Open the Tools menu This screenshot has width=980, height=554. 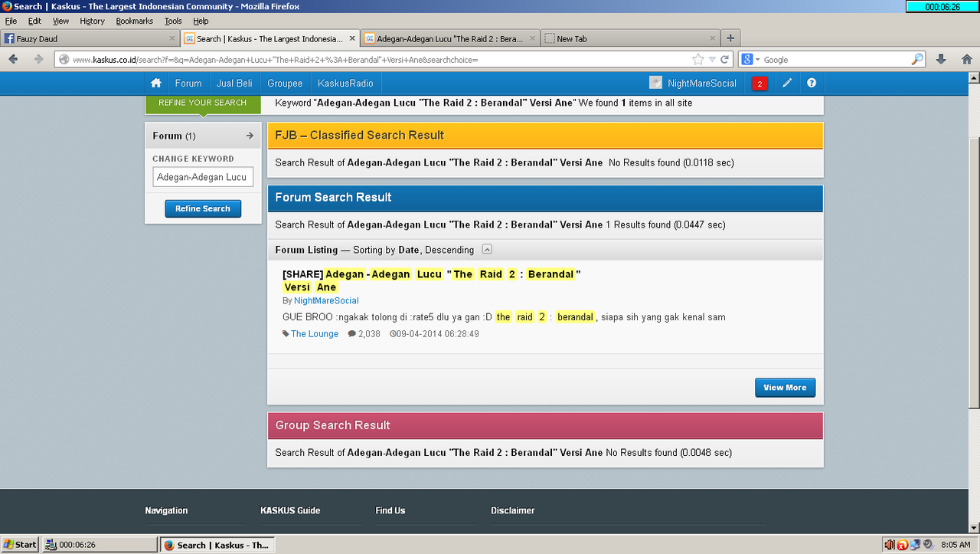coord(173,21)
